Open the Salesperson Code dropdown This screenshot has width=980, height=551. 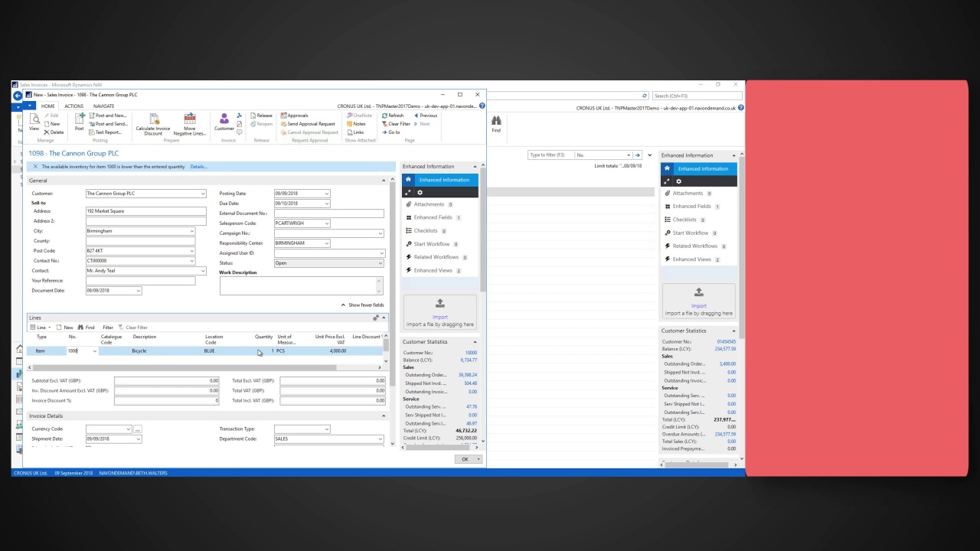click(326, 223)
